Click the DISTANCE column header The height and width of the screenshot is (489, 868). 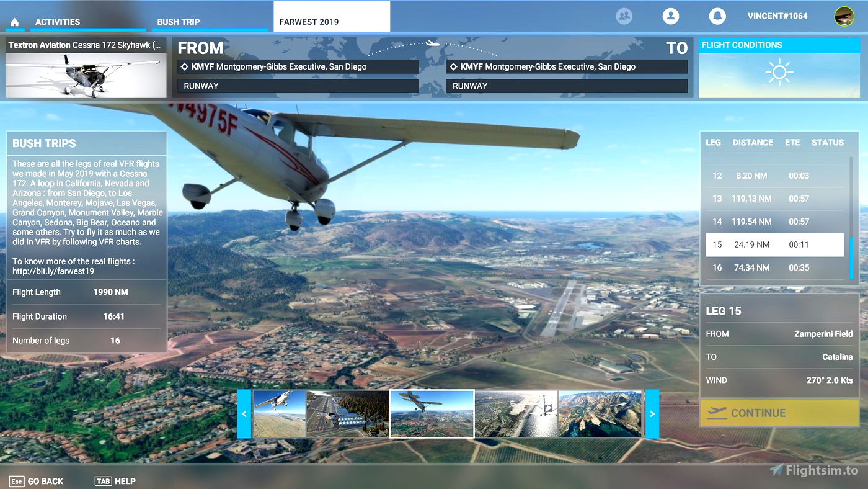[x=753, y=142]
